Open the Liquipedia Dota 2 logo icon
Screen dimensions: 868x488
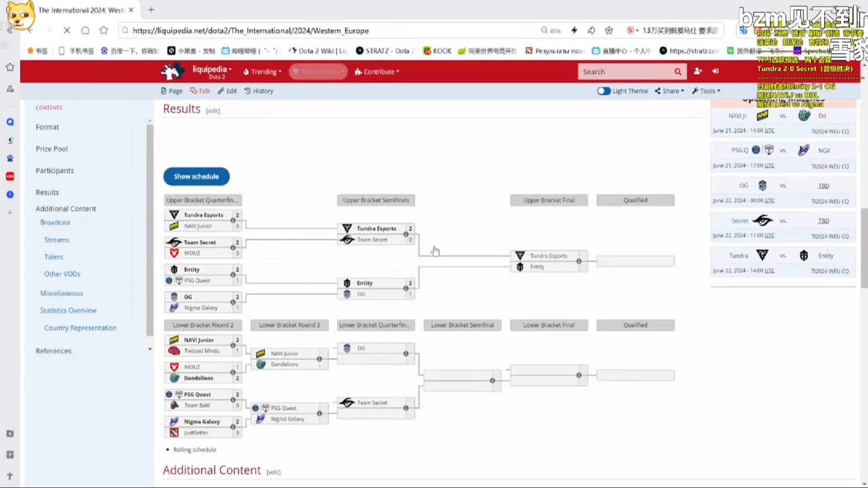[173, 71]
